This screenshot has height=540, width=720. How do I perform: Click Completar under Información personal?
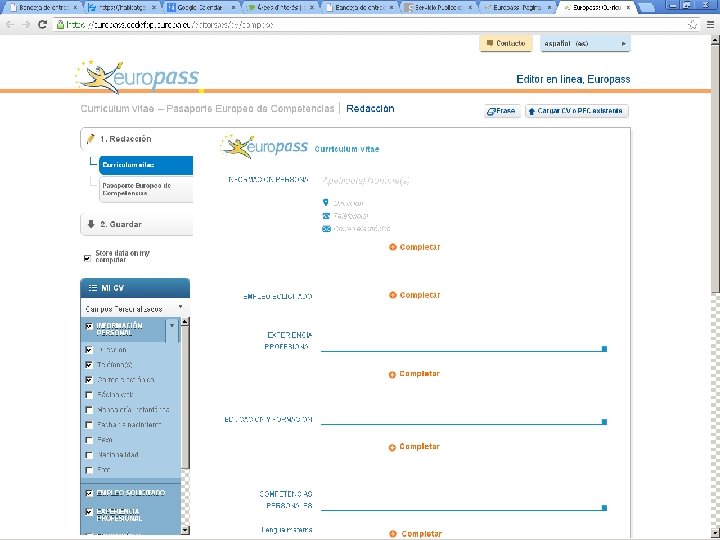pyautogui.click(x=415, y=247)
